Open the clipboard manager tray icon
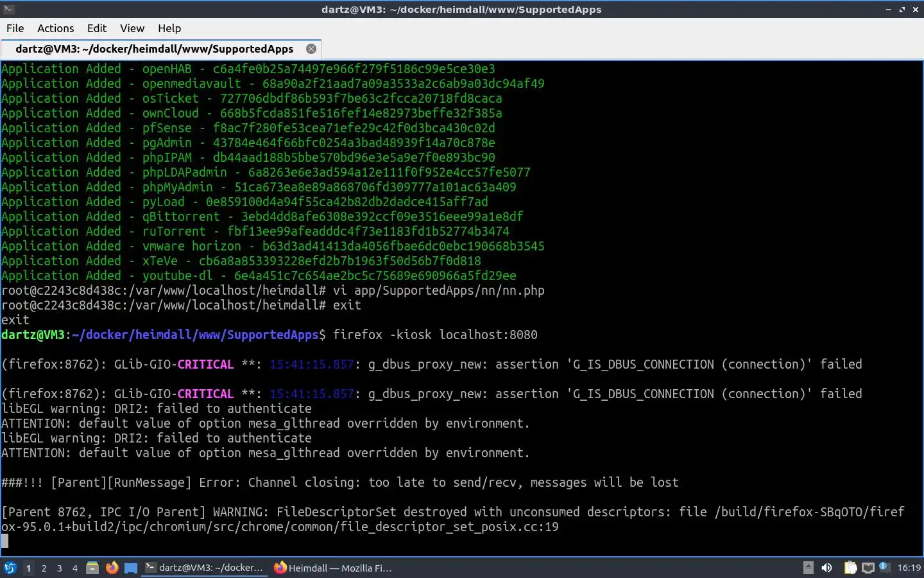Viewport: 924px width, 578px height. (x=850, y=568)
